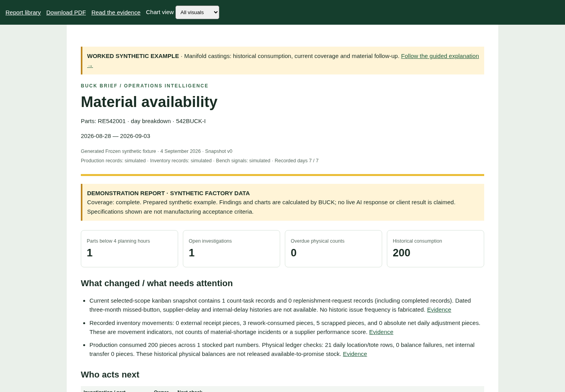Select the Overdue physical counts card

coord(334,249)
